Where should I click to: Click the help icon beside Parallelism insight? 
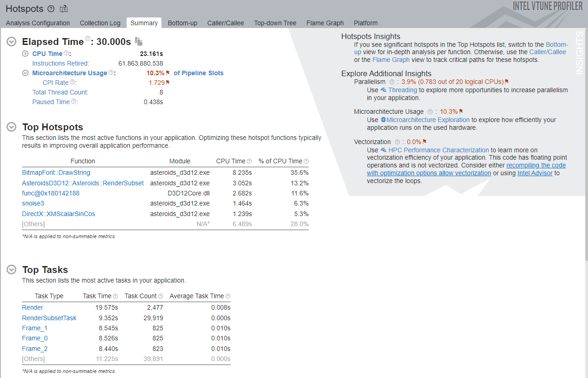pos(392,82)
